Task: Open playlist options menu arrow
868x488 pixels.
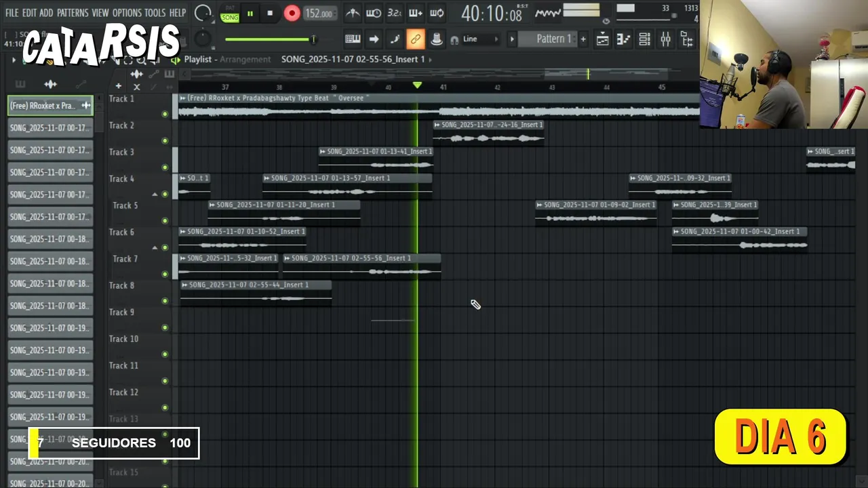Action: click(x=14, y=60)
